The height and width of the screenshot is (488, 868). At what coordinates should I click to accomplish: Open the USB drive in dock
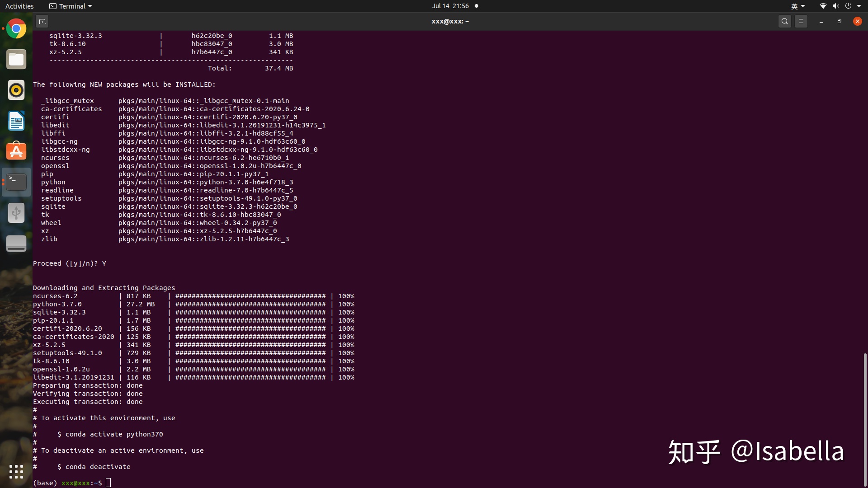coord(16,213)
